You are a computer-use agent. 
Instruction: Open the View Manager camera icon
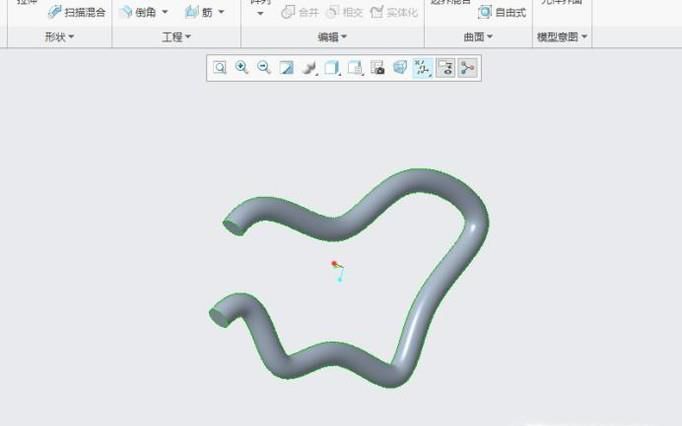(377, 68)
